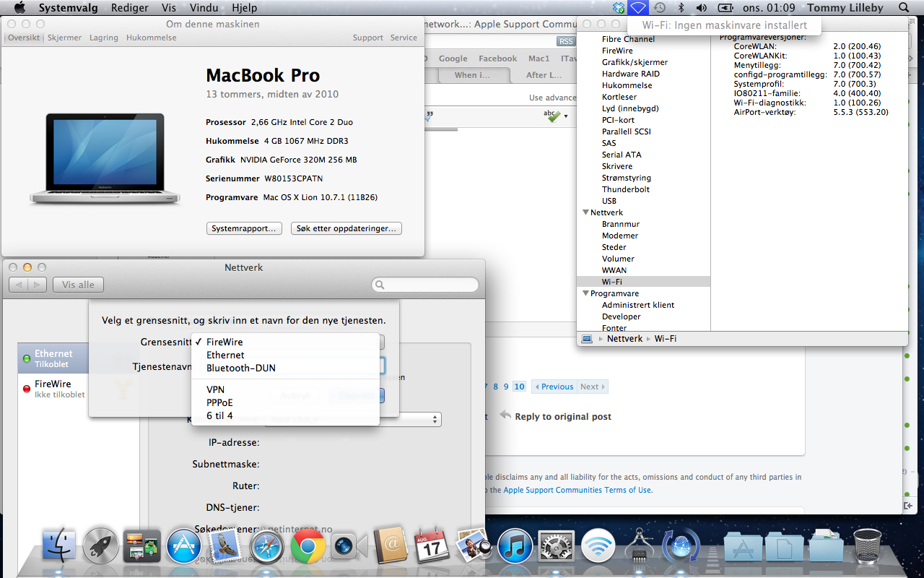Screen dimensions: 924x578
Task: Select Brannmur in System Information sidebar
Action: pos(621,224)
